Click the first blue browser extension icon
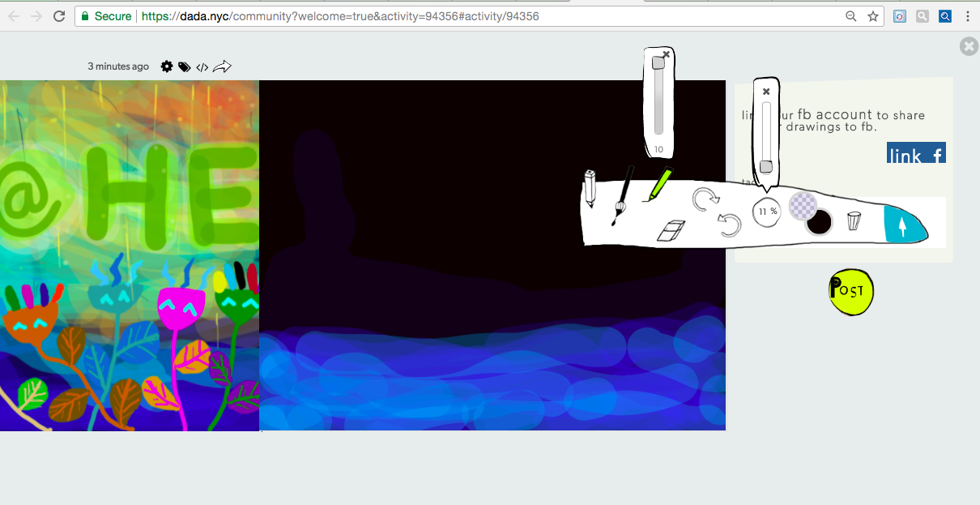 coord(900,16)
